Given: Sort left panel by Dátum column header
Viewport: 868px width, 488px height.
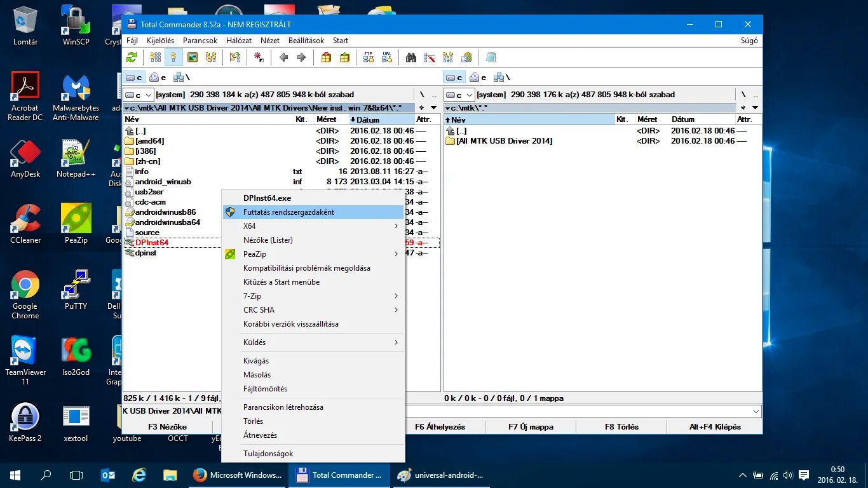Looking at the screenshot, I should (381, 119).
